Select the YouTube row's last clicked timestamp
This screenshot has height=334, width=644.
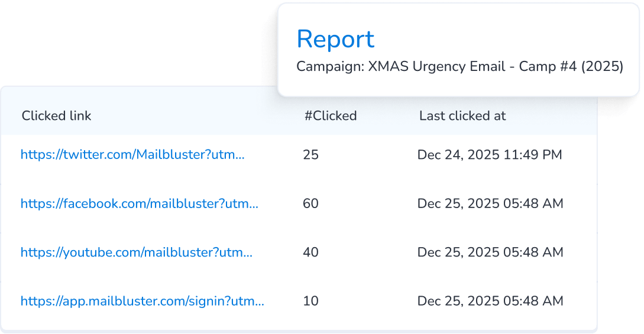tap(490, 252)
